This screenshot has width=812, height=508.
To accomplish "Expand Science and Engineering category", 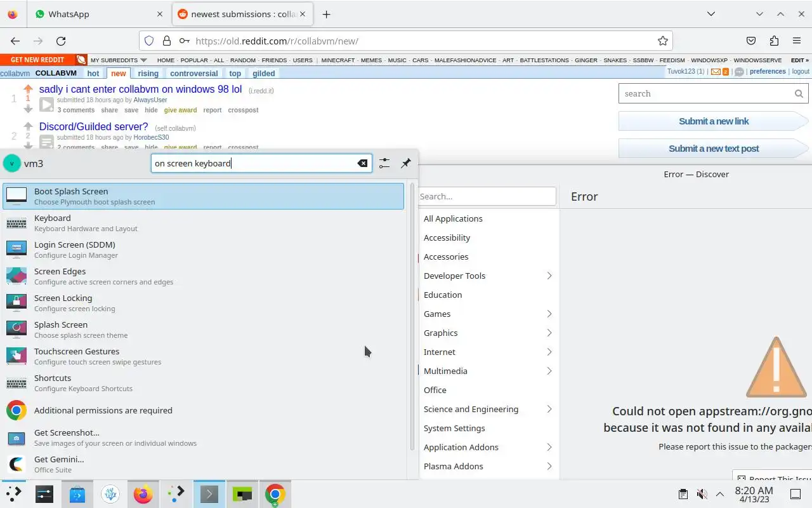I will pyautogui.click(x=549, y=409).
